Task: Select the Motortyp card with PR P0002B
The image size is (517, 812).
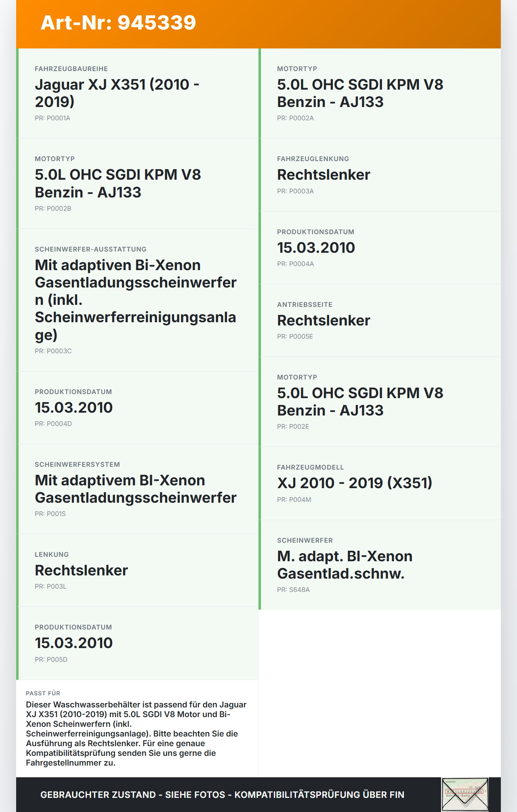Action: click(137, 184)
